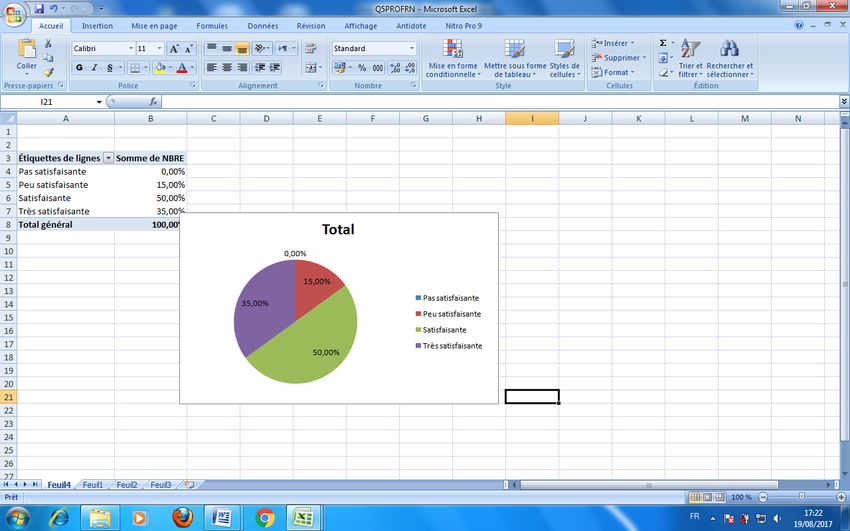This screenshot has width=850, height=531.
Task: Click the Insert Function fx icon
Action: pyautogui.click(x=153, y=101)
